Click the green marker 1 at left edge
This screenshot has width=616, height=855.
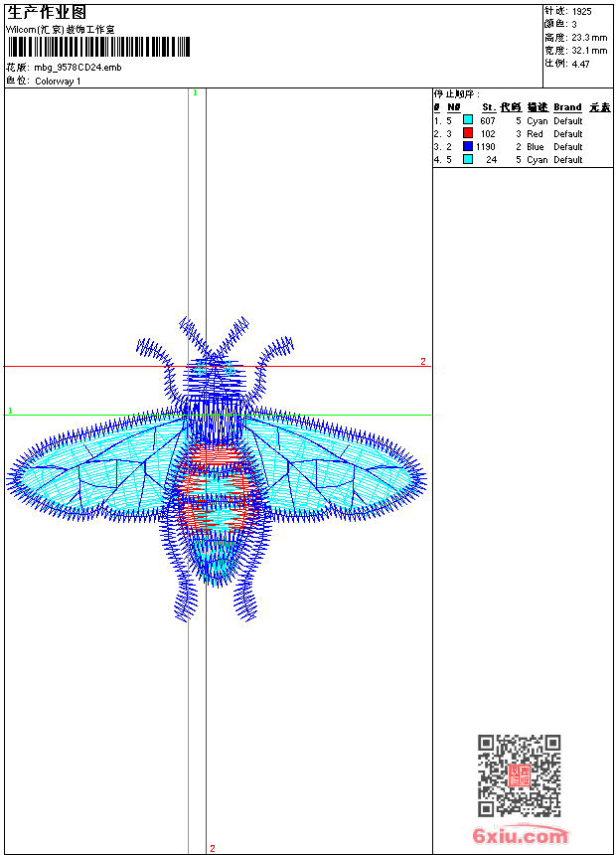click(x=10, y=410)
